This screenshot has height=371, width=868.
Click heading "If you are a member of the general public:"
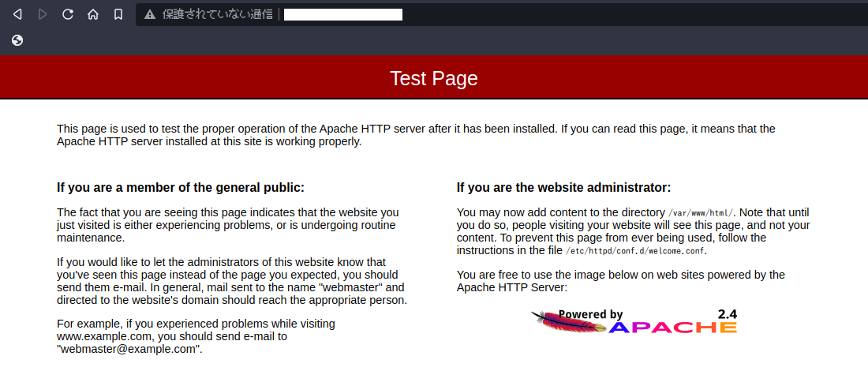(181, 188)
